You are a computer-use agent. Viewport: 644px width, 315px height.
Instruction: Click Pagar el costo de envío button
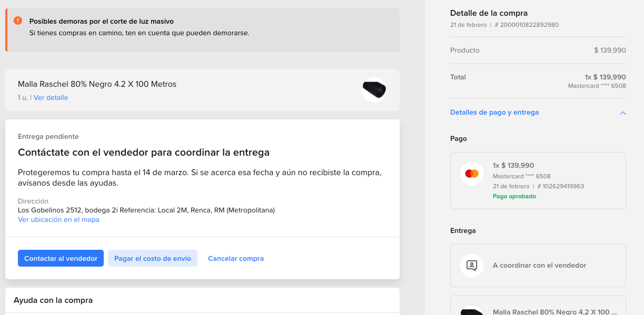pos(153,258)
